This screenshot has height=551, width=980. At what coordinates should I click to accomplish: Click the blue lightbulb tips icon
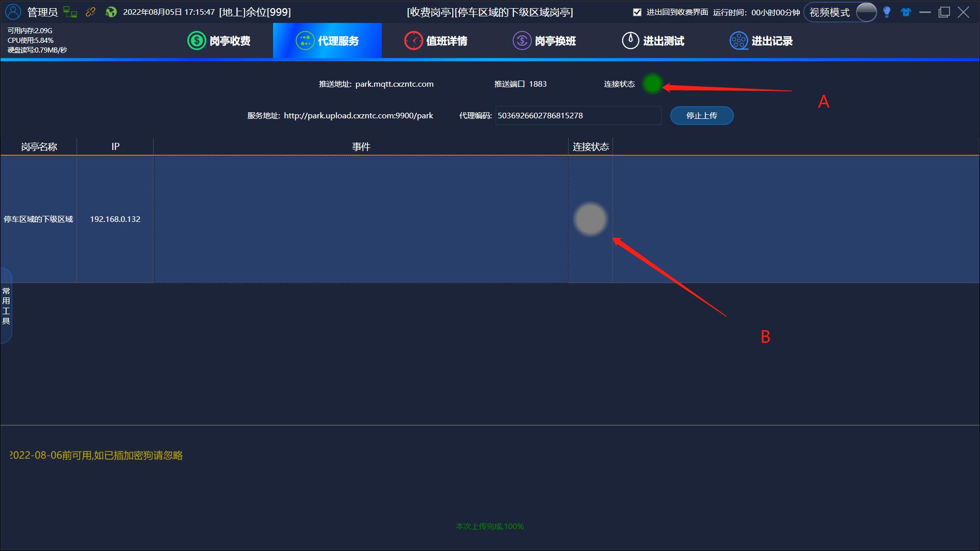coord(887,12)
